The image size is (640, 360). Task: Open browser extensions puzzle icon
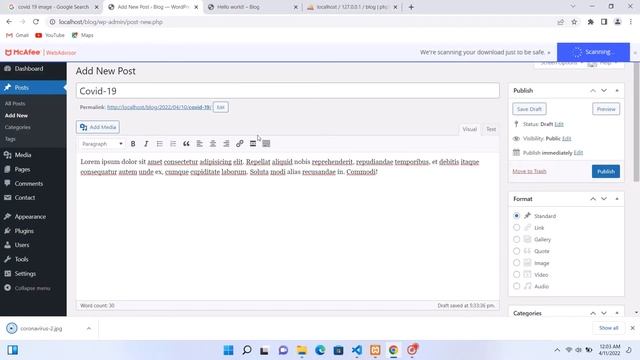590,22
